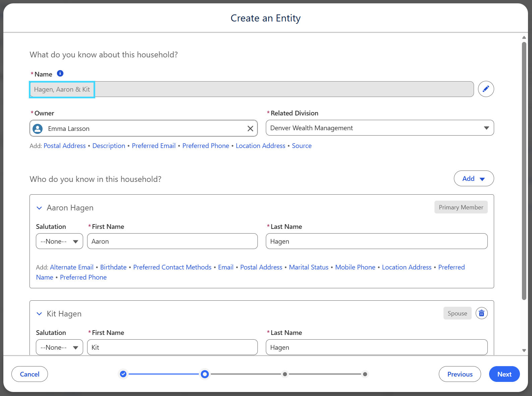This screenshot has height=396, width=532.
Task: Delete Kit Hagen with trash icon
Action: tap(481, 313)
